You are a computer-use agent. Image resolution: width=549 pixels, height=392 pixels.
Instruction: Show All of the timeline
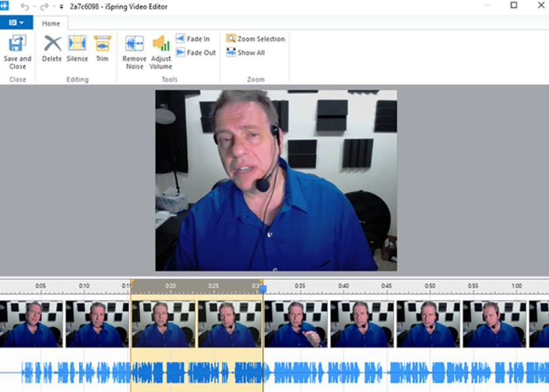click(245, 53)
